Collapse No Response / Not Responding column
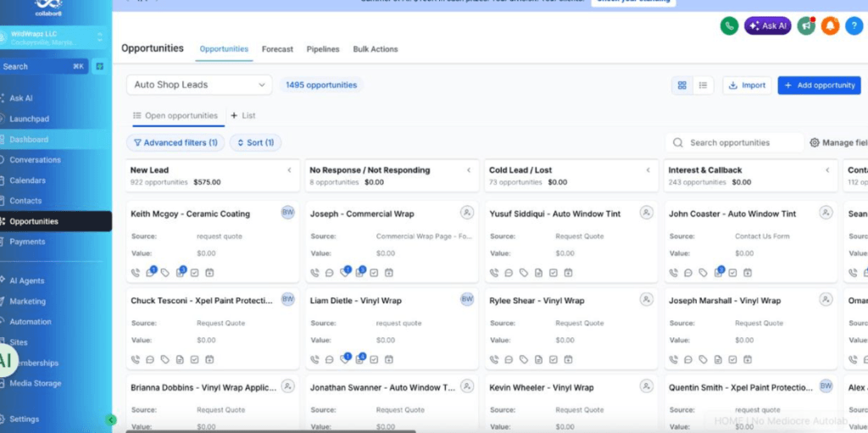This screenshot has height=433, width=868. coord(468,170)
